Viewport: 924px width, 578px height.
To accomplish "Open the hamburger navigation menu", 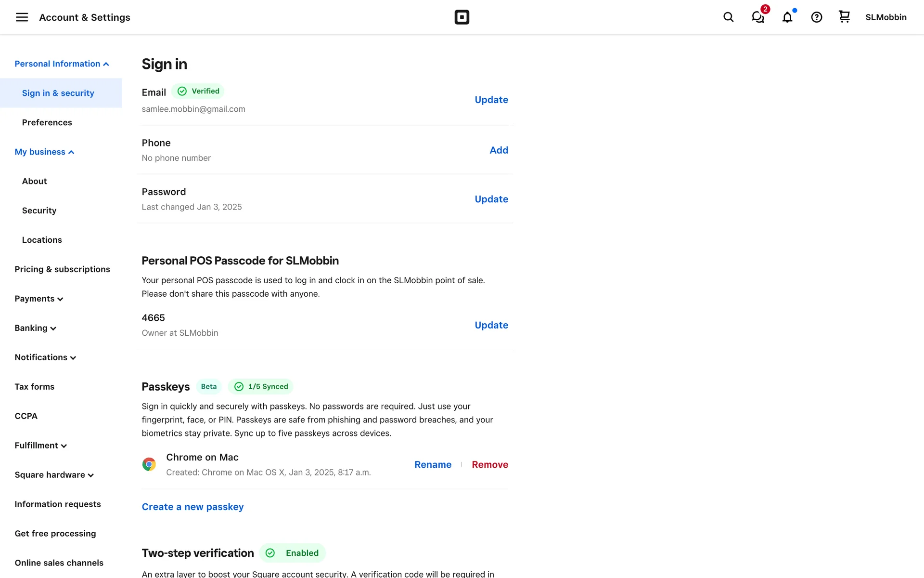I will point(22,17).
